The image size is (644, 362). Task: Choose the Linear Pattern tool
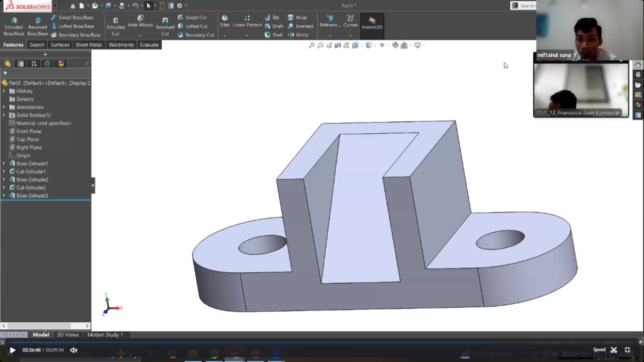(x=247, y=21)
